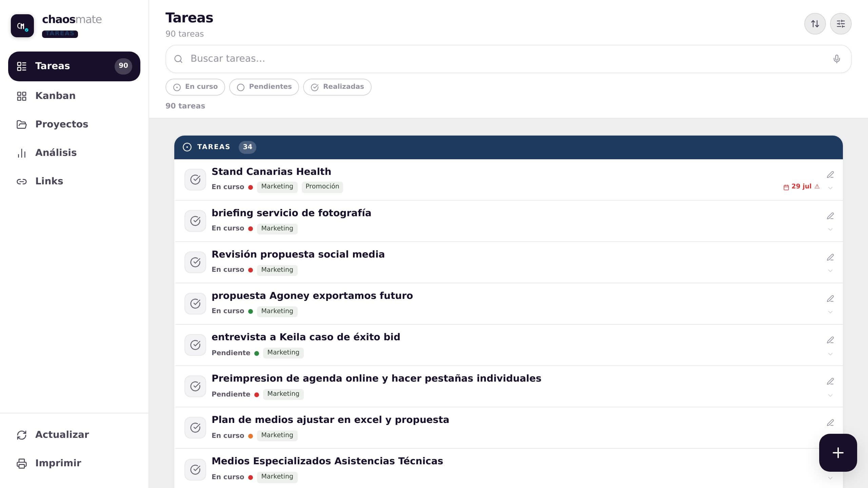The image size is (868, 488).
Task: Expand propuesta Agoney exportamos futuro row
Action: [x=830, y=312]
